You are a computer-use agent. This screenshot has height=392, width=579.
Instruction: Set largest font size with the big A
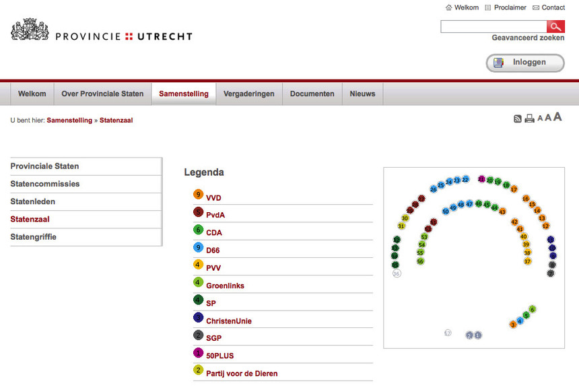(557, 117)
